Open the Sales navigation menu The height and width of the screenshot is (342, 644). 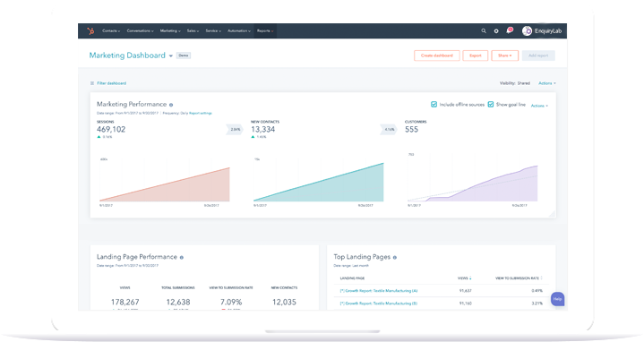(x=193, y=30)
